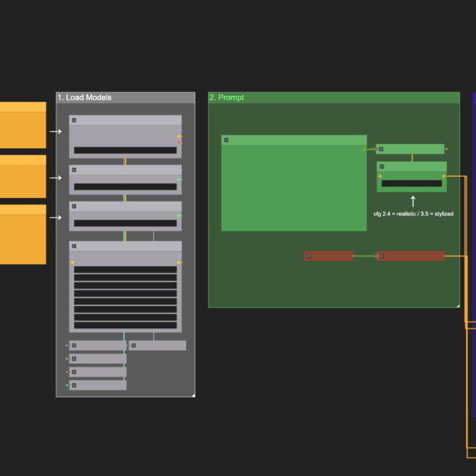
Task: Click orange output slot of green cfg node
Action: [x=444, y=176]
